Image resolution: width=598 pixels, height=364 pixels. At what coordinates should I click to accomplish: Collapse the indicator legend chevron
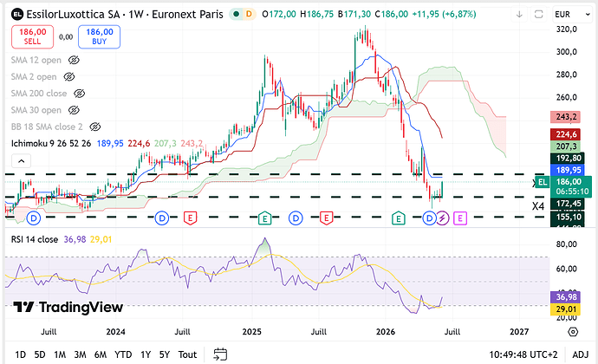coord(22,161)
